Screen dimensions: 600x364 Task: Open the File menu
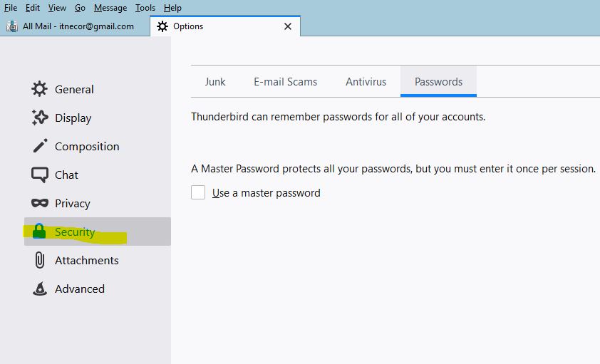(10, 8)
